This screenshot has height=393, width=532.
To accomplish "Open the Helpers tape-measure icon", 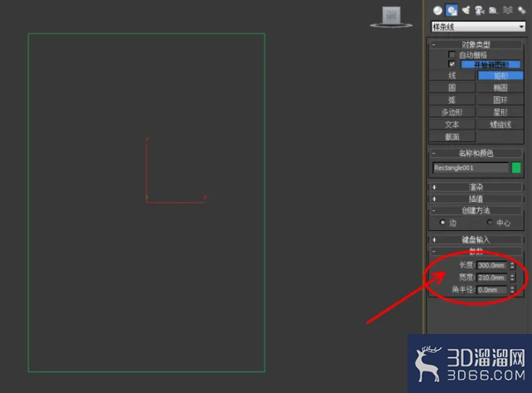I will coord(493,11).
